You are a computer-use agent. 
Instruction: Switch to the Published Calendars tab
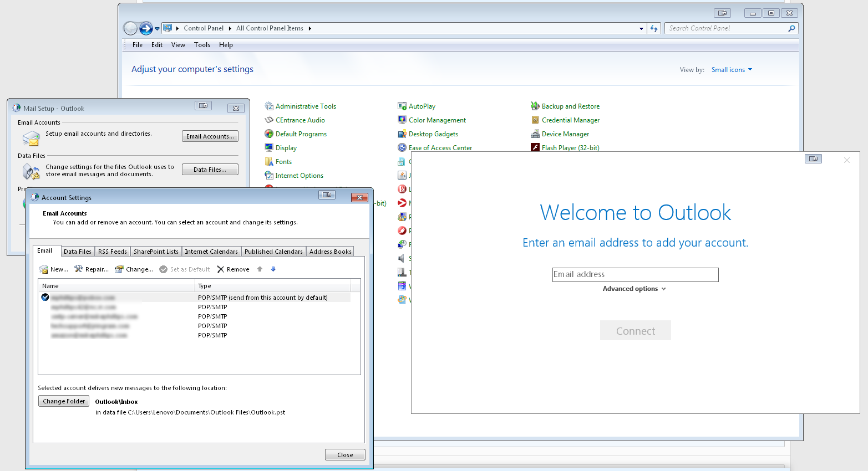[x=273, y=252]
